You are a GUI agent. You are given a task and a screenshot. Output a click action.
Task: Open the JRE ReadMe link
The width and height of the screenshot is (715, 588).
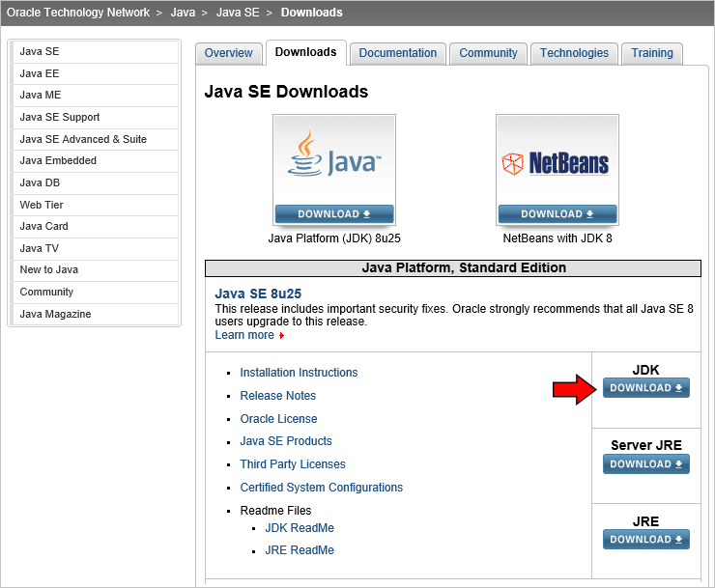pyautogui.click(x=300, y=550)
